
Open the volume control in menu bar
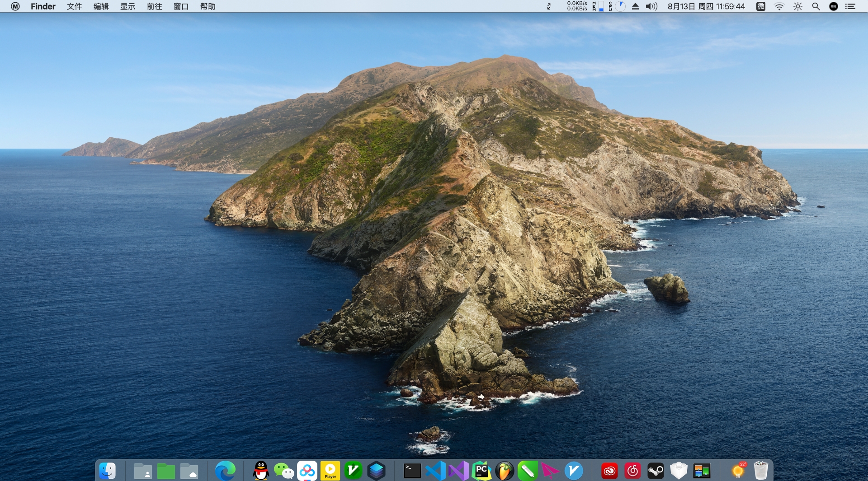coord(651,6)
